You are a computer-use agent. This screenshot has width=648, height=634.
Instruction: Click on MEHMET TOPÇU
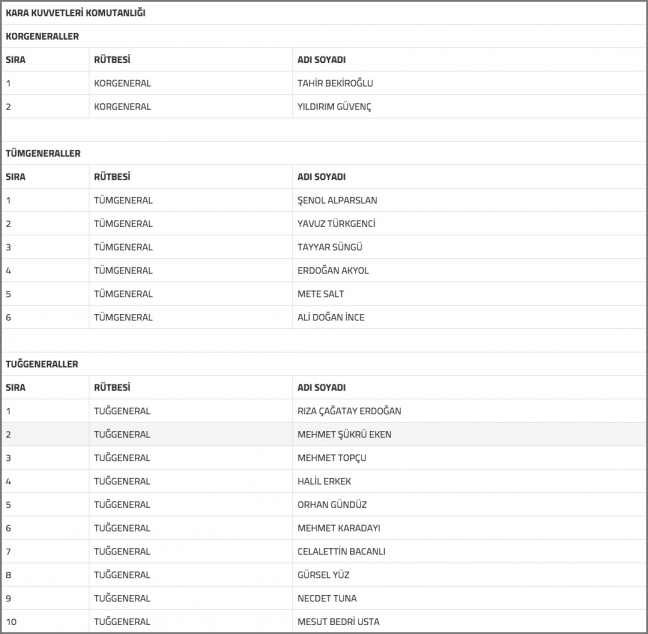[332, 458]
